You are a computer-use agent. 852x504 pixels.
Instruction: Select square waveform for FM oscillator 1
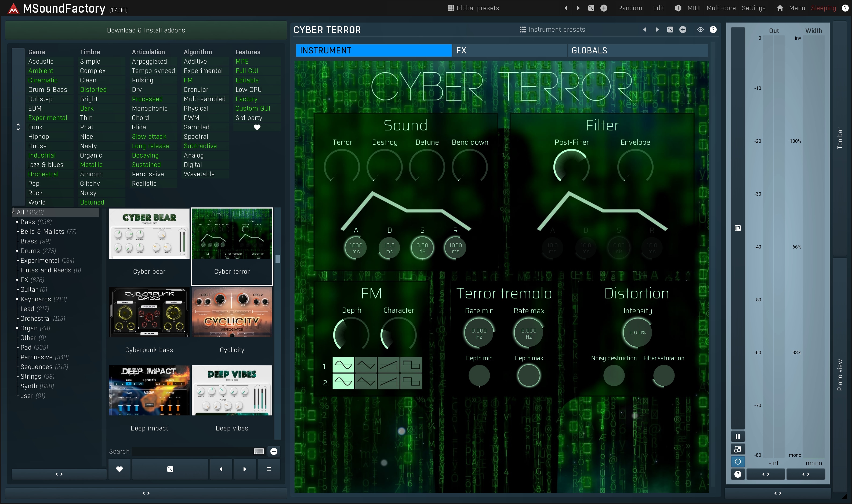411,365
